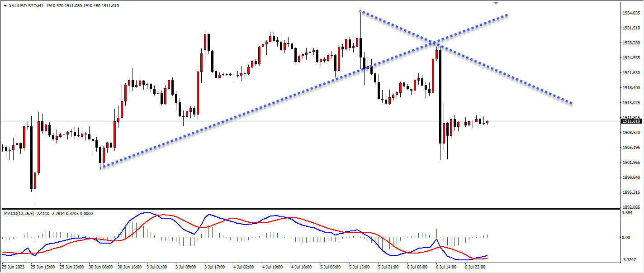Screen dimensions: 644x273
Task: Click the chart shift triangle marker at top
Action: coord(496,3)
